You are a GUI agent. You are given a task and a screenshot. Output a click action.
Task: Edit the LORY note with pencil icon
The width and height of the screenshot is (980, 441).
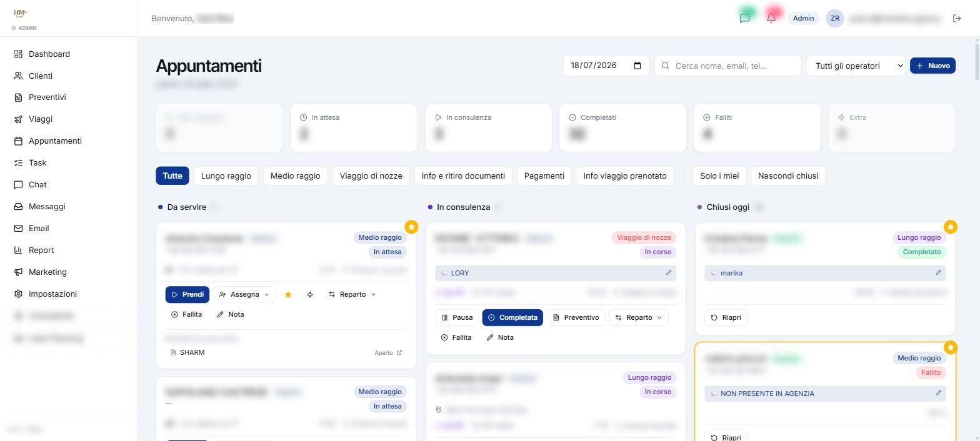coord(668,272)
